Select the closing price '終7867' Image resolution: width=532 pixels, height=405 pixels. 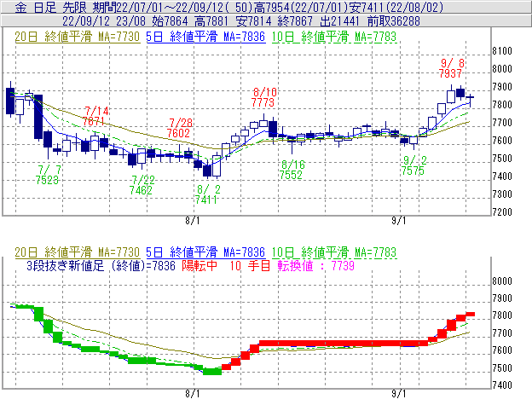coord(295,21)
